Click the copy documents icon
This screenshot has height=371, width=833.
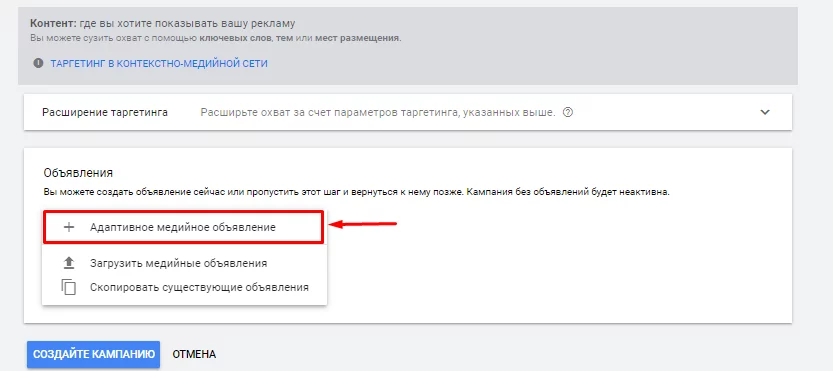coord(69,287)
